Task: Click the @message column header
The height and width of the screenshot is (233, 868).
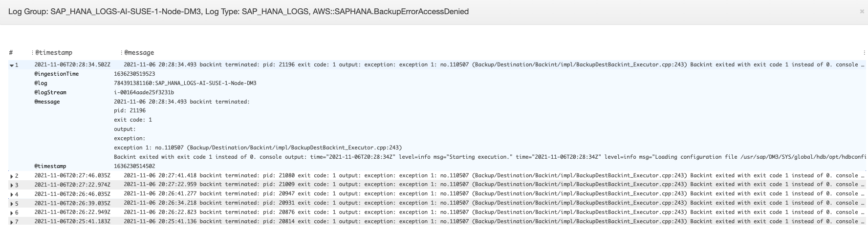Action: pyautogui.click(x=139, y=53)
